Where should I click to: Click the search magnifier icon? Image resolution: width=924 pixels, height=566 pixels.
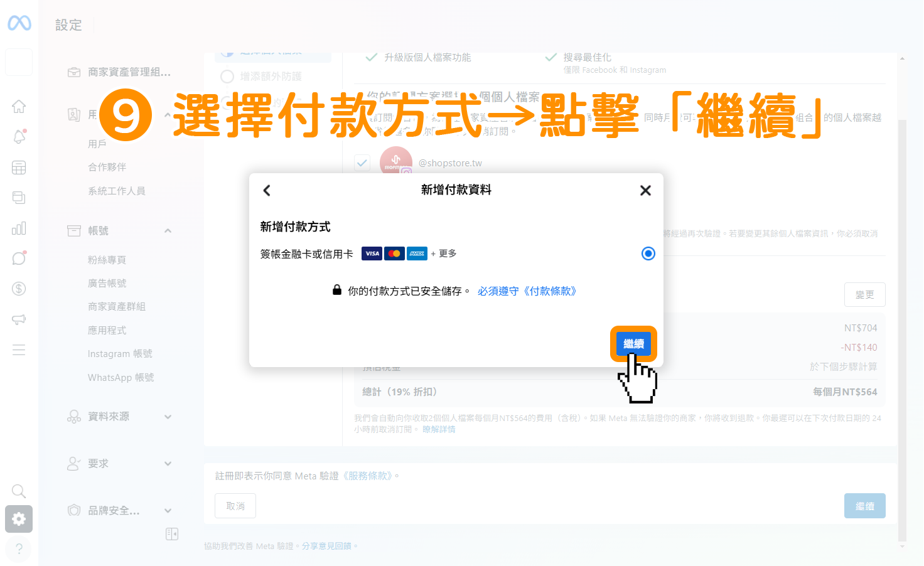(19, 491)
